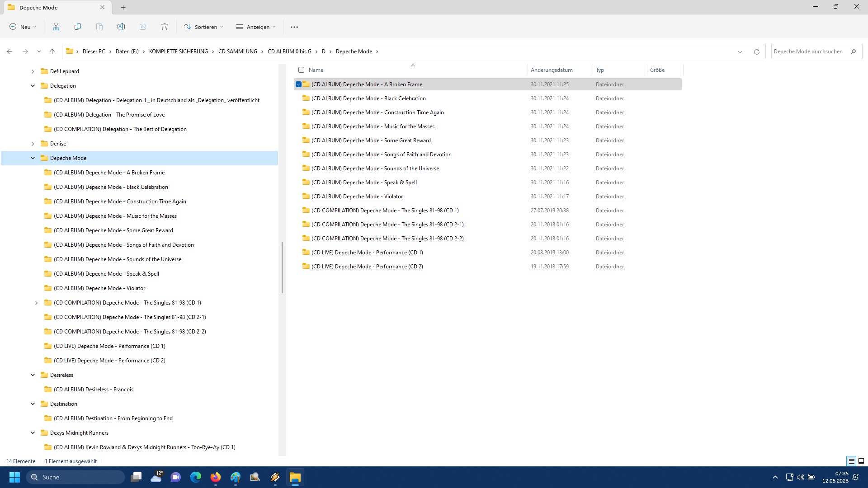Image resolution: width=868 pixels, height=488 pixels.
Task: Open Firefox from the taskbar
Action: coord(216,477)
